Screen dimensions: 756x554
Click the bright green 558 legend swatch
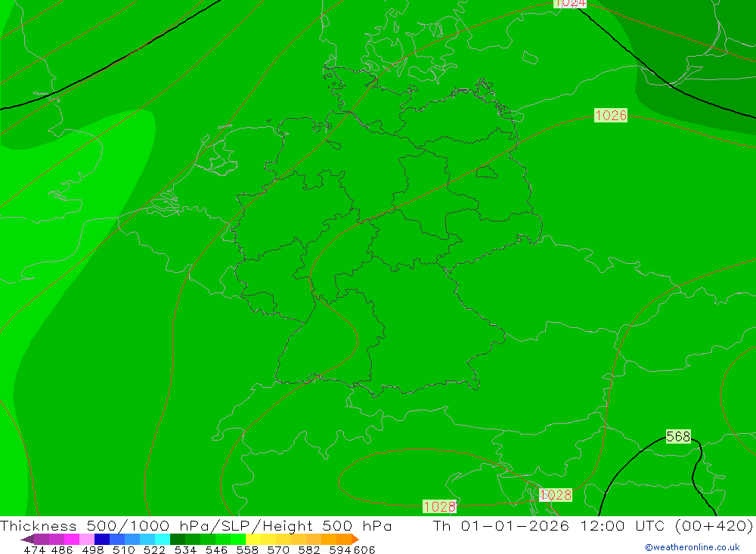(238, 539)
